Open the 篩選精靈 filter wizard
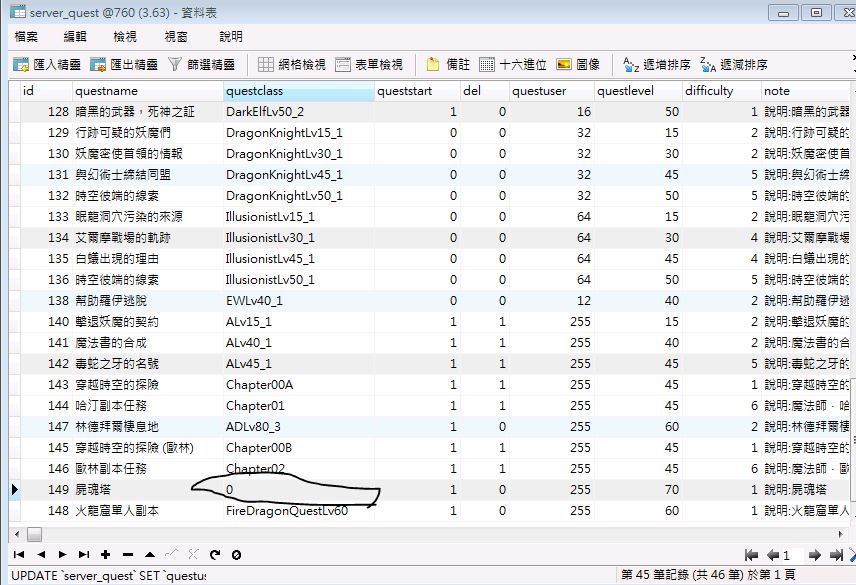This screenshot has height=585, width=856. tap(201, 64)
